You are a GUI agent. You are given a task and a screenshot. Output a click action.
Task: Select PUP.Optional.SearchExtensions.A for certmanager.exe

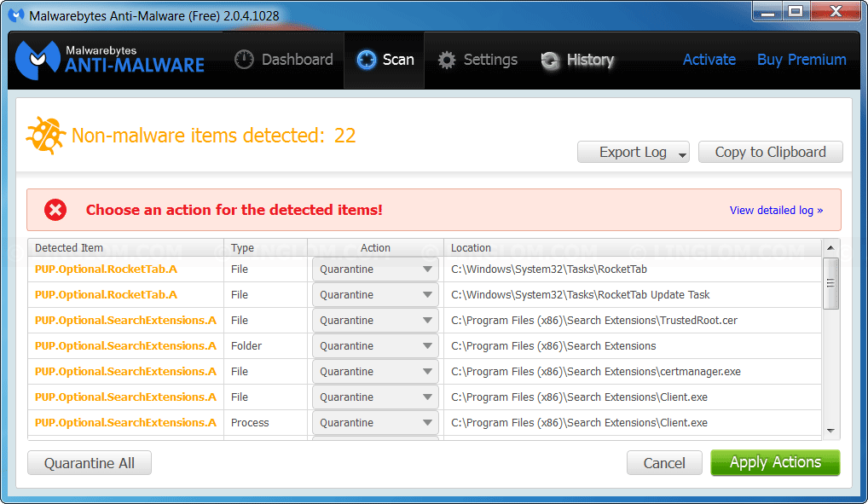click(x=125, y=371)
